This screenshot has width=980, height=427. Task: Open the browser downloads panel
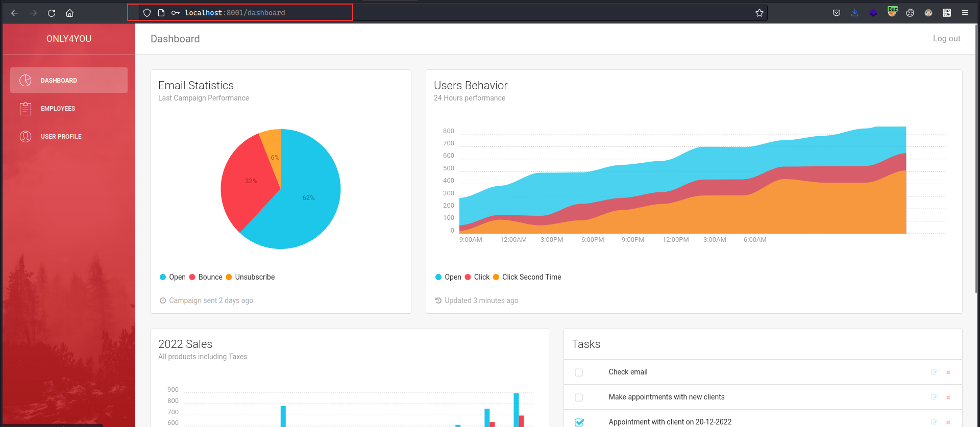855,13
